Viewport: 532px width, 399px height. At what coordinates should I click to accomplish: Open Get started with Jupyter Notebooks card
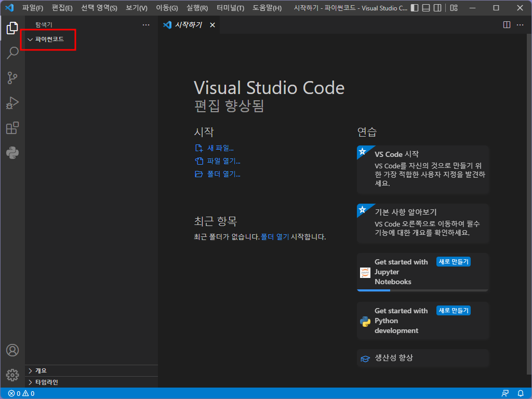point(423,272)
